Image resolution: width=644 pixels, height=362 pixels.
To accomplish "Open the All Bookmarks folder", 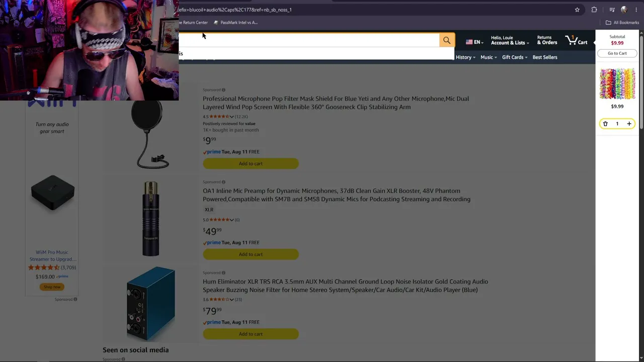I will click(x=622, y=23).
